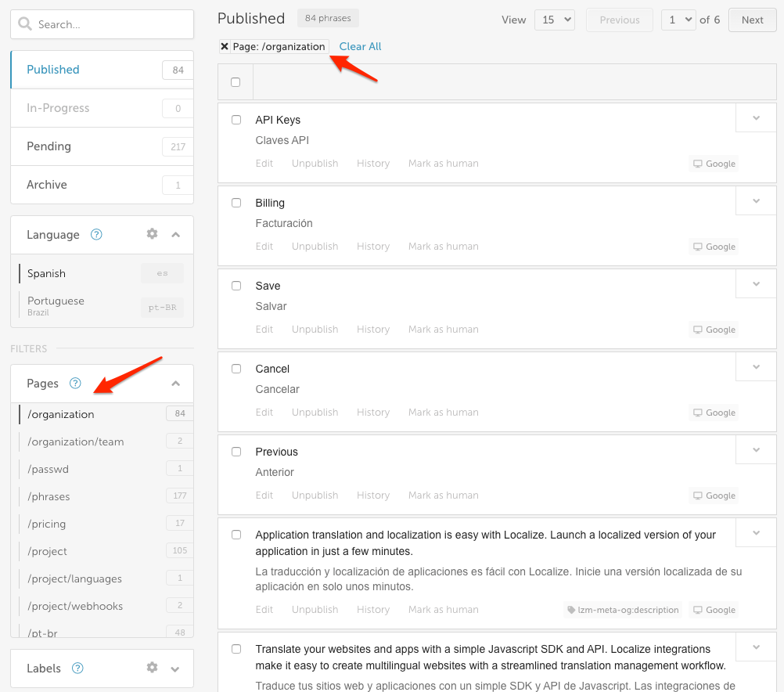784x692 pixels.
Task: Check the API Keys phrase checkbox
Action: [236, 120]
